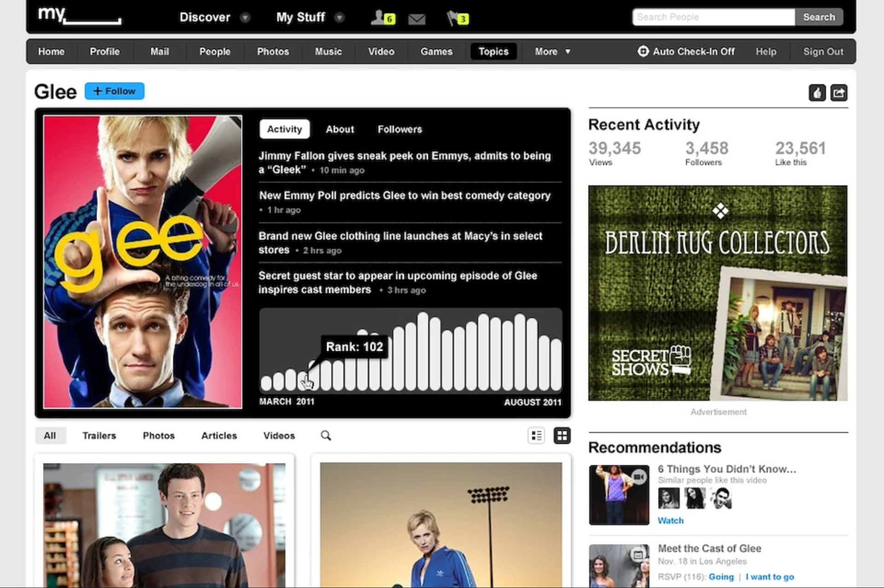
Task: Open Mail in navigation bar
Action: pyautogui.click(x=159, y=52)
